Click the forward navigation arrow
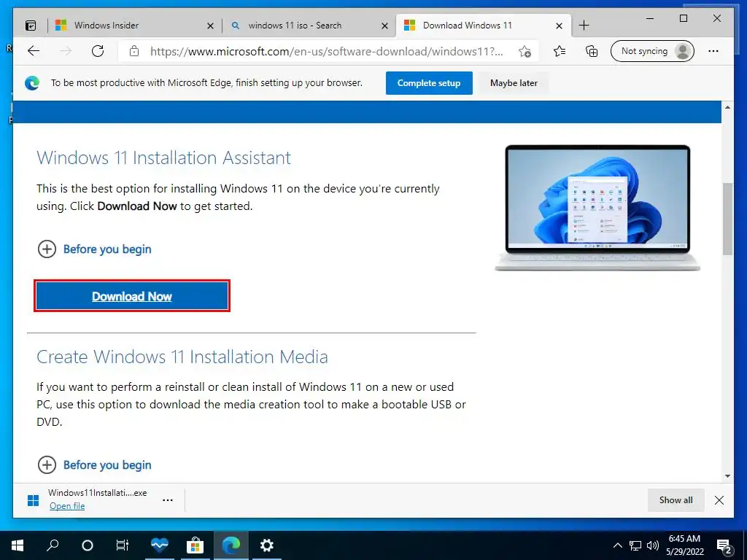The image size is (747, 560). (x=66, y=51)
